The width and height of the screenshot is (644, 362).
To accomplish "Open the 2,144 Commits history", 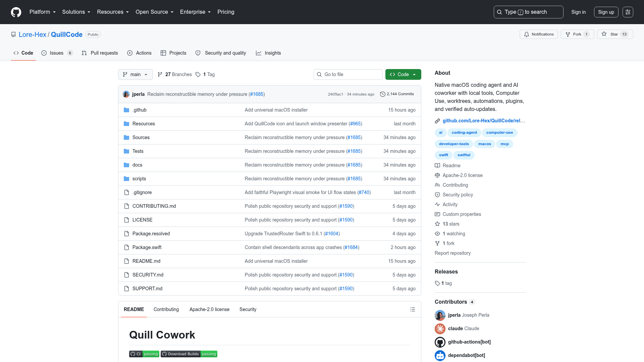I will (397, 94).
